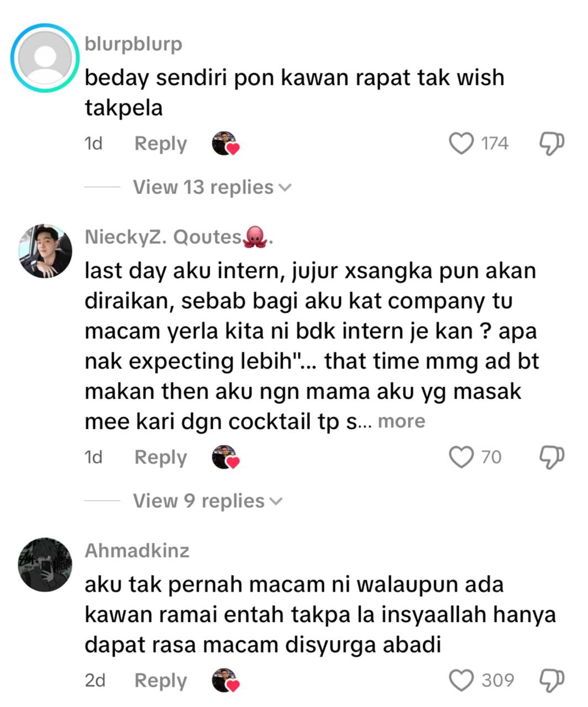Dislike Ahmadkinz's comment with the thumbs-down icon

551,680
